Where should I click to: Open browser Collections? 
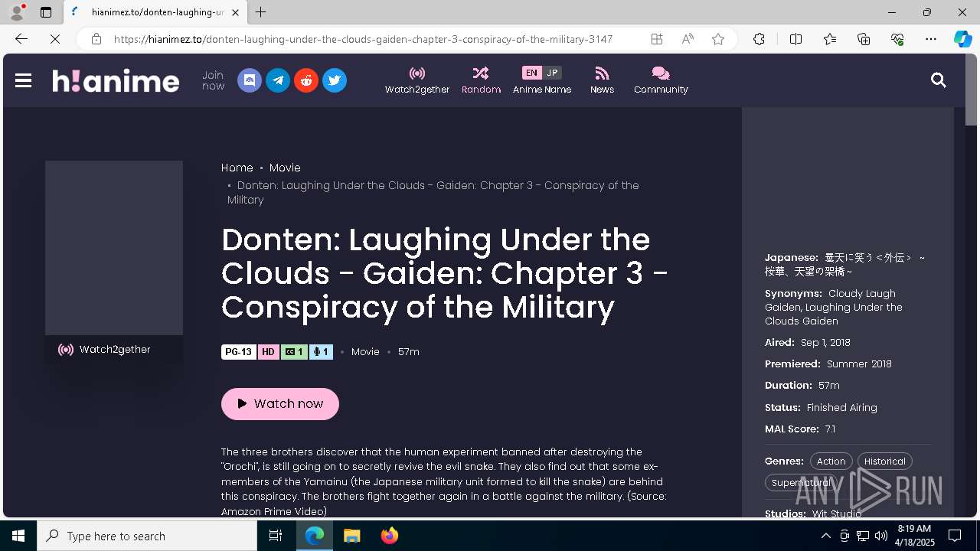pos(864,39)
